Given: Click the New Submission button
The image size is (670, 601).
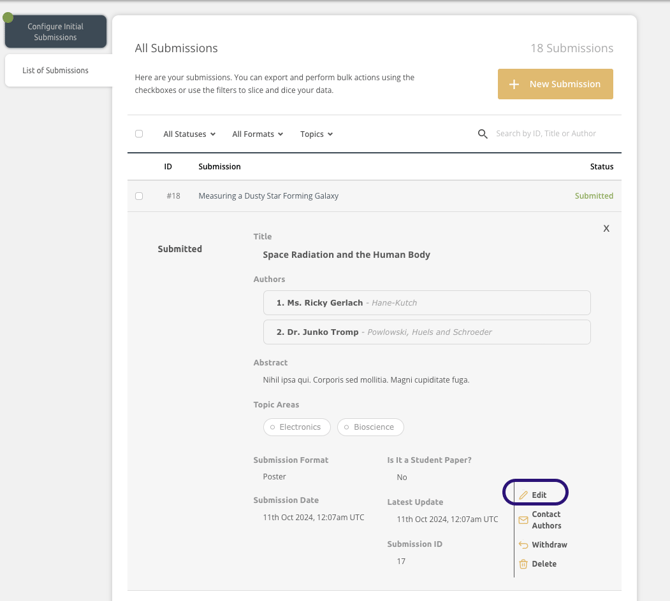Looking at the screenshot, I should click(555, 84).
